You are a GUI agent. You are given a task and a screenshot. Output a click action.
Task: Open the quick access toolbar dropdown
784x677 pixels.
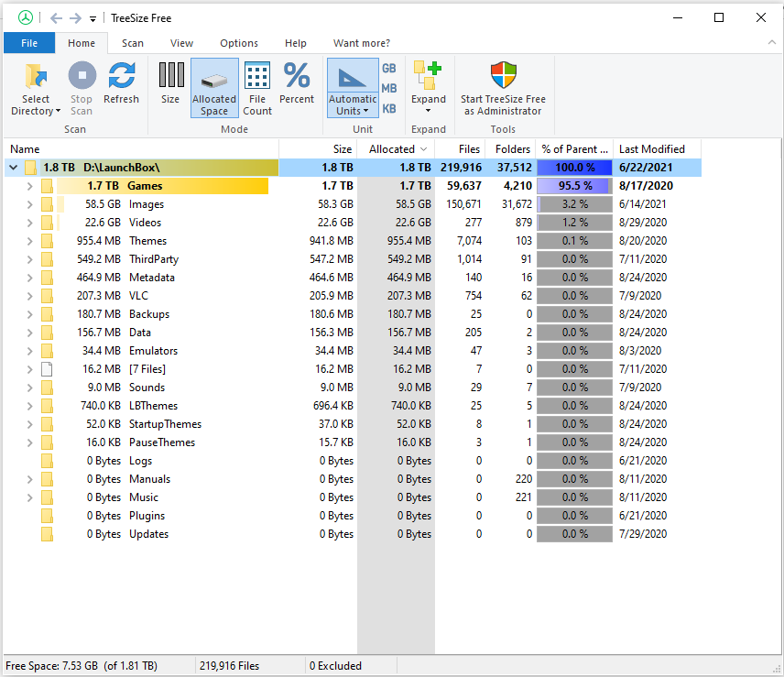coord(93,19)
